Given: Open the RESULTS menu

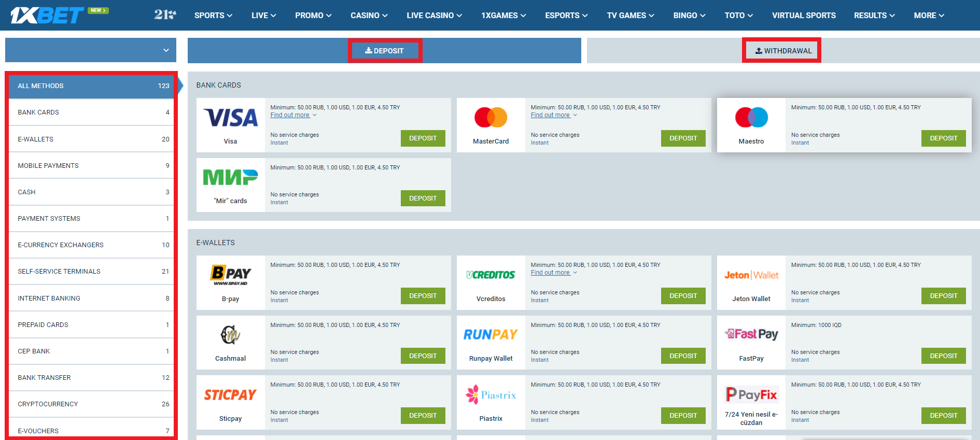Looking at the screenshot, I should pyautogui.click(x=874, y=16).
